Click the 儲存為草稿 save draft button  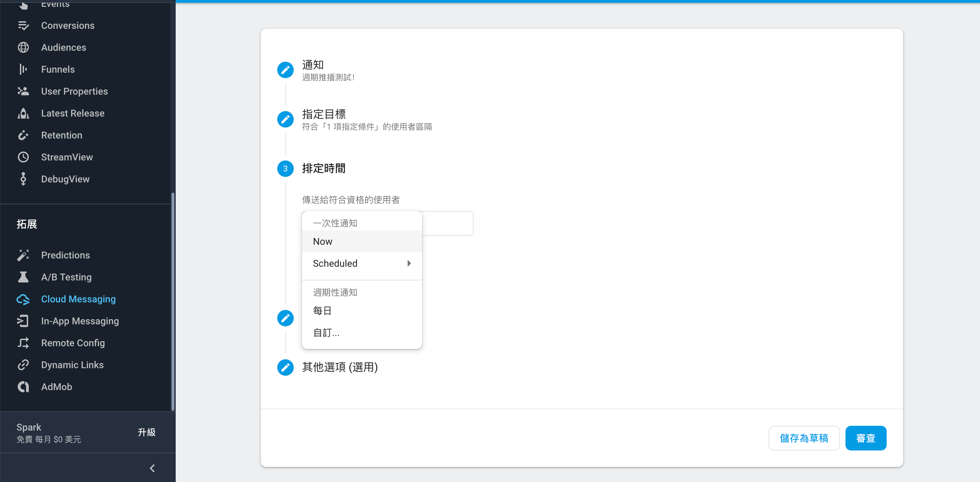(x=804, y=438)
